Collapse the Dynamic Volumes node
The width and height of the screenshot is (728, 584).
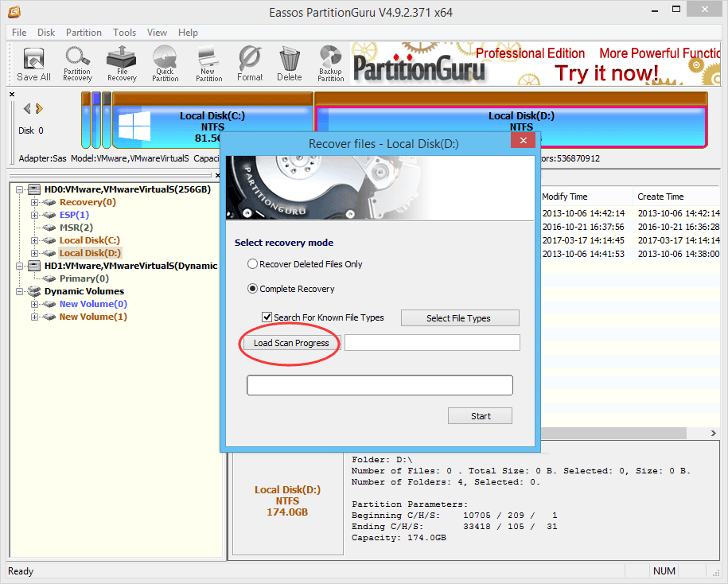pyautogui.click(x=20, y=291)
